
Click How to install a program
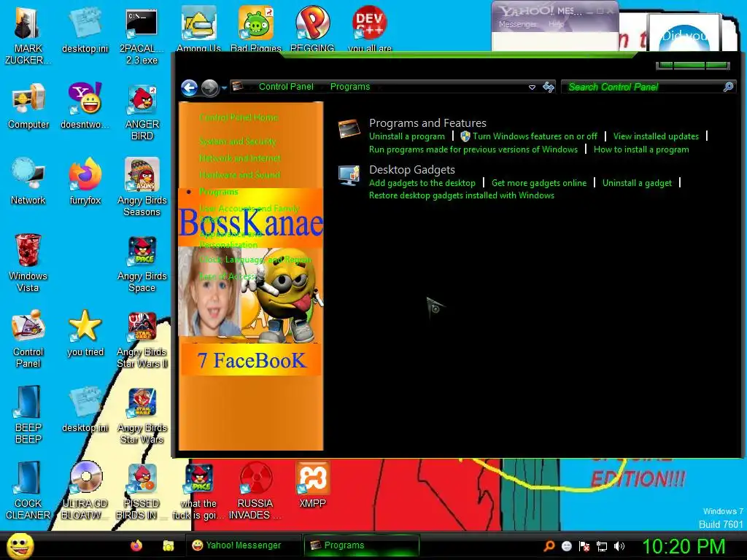(640, 149)
